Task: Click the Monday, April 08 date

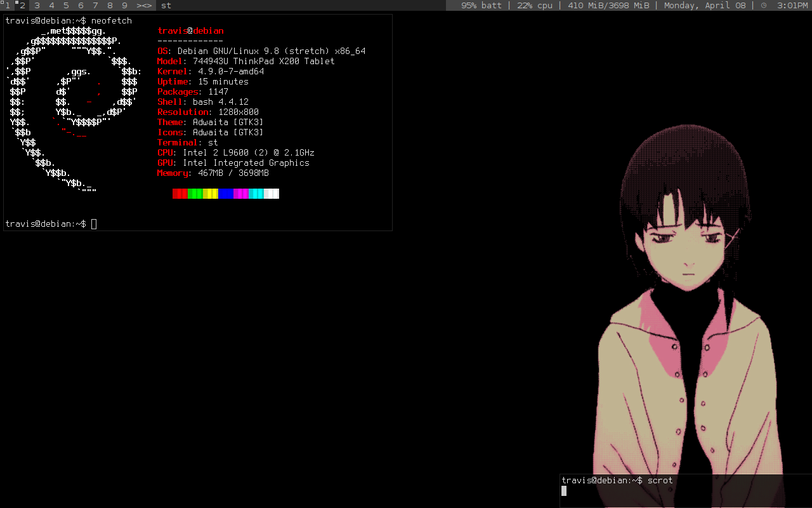Action: tap(705, 6)
